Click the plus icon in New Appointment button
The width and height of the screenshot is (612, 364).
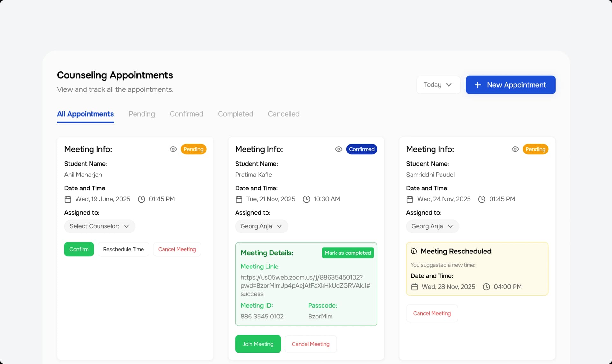(x=477, y=85)
